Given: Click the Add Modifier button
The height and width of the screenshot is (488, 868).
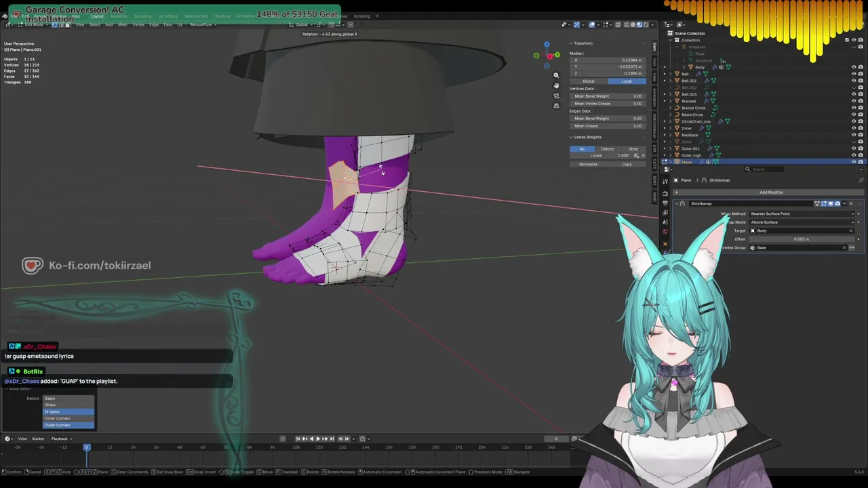Looking at the screenshot, I should pos(771,192).
